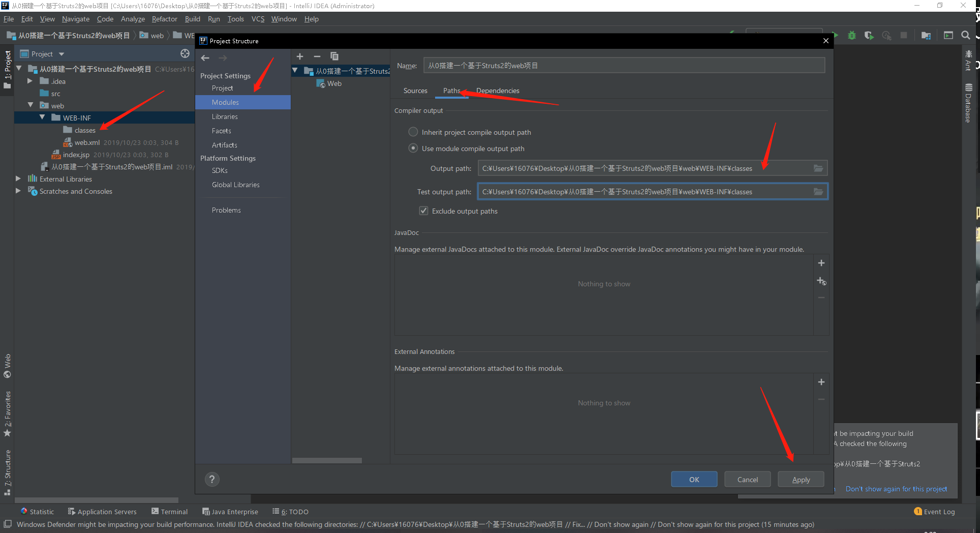980x533 pixels.
Task: Click the Locate/Scroll-from-source target icon
Action: [185, 53]
